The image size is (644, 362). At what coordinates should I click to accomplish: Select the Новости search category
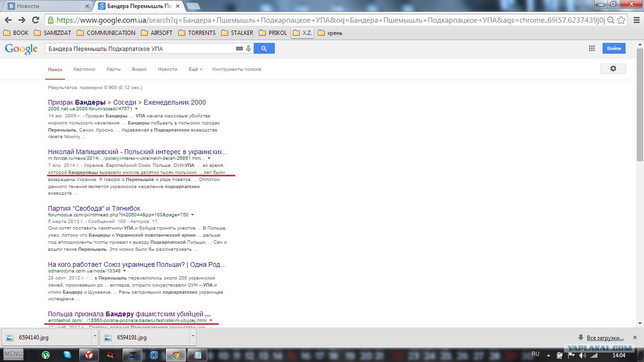(x=167, y=69)
